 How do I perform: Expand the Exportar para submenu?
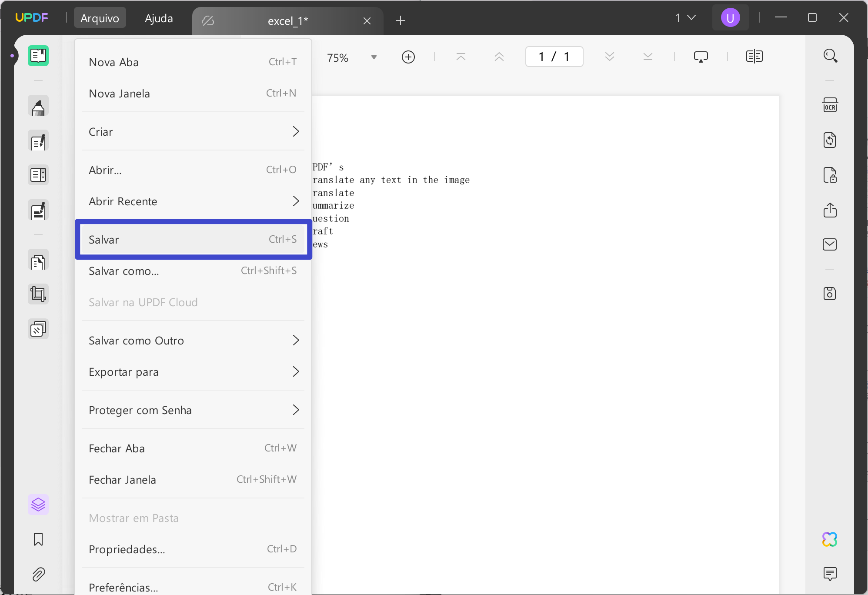pyautogui.click(x=193, y=371)
